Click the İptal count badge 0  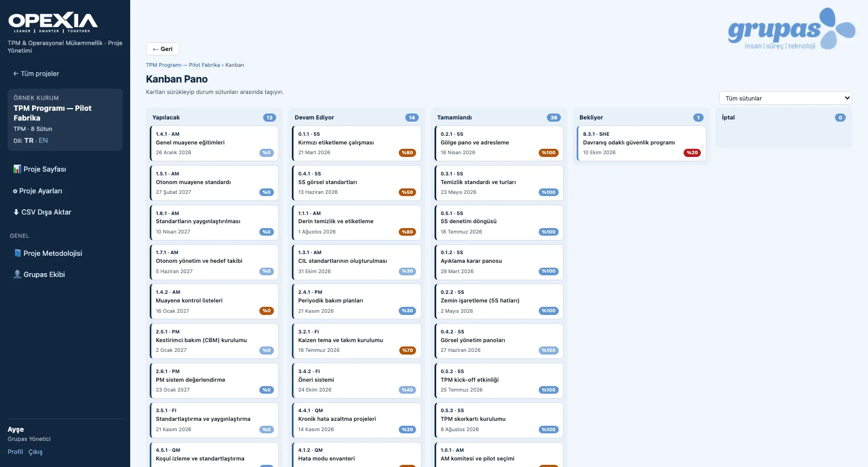coord(840,118)
